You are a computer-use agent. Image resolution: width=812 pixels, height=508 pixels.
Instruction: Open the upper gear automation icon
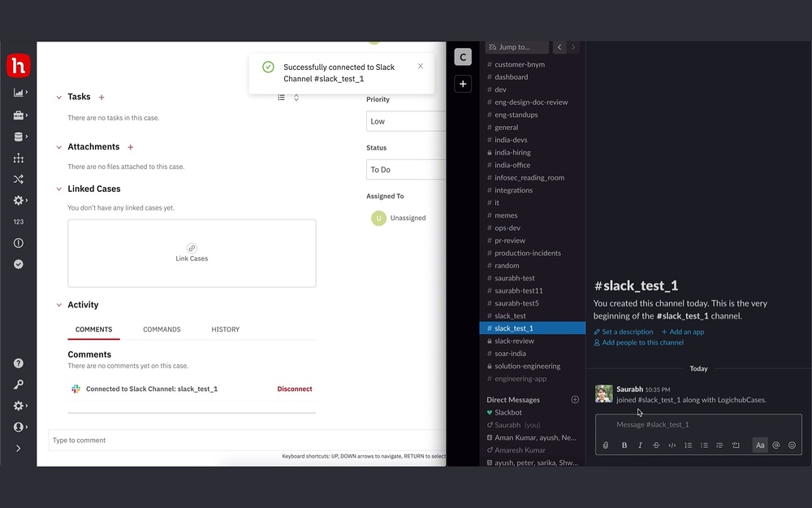[x=19, y=201]
